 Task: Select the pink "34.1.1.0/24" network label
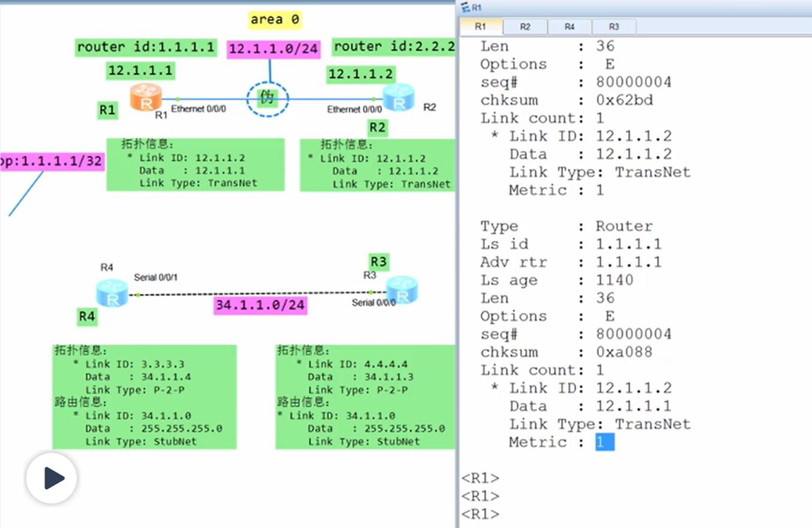[260, 305]
